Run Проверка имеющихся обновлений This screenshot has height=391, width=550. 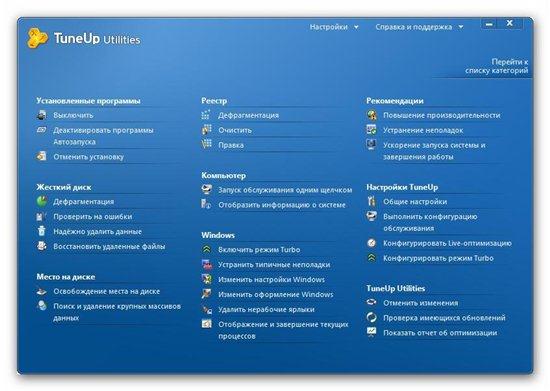click(444, 318)
